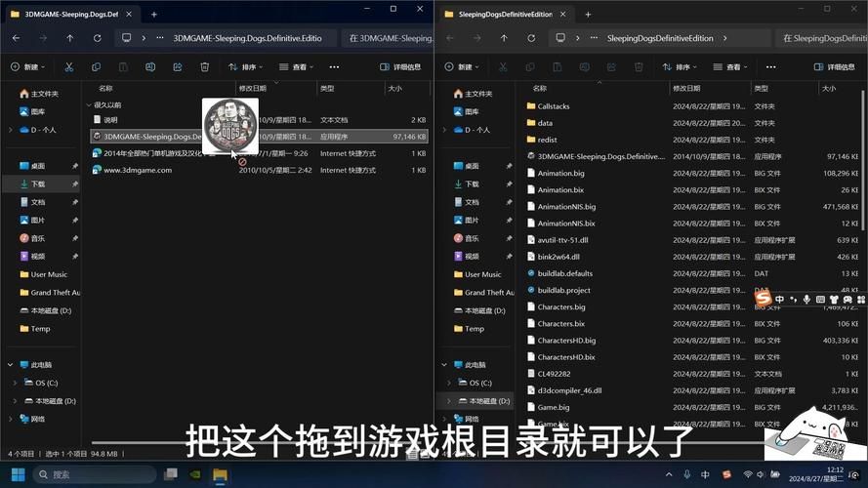Image resolution: width=868 pixels, height=488 pixels.
Task: Go up one folder level in left window
Action: tap(69, 38)
